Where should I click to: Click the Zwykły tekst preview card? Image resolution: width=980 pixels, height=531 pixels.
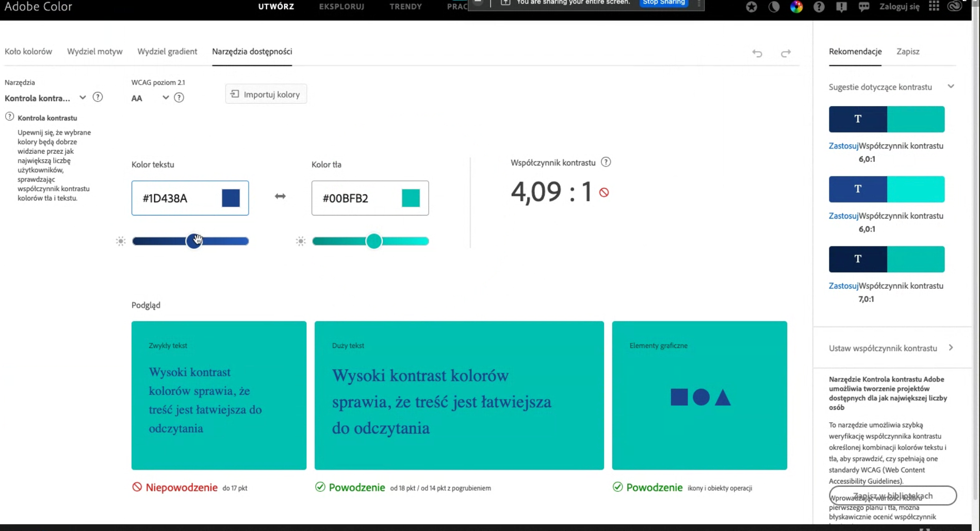click(x=219, y=395)
